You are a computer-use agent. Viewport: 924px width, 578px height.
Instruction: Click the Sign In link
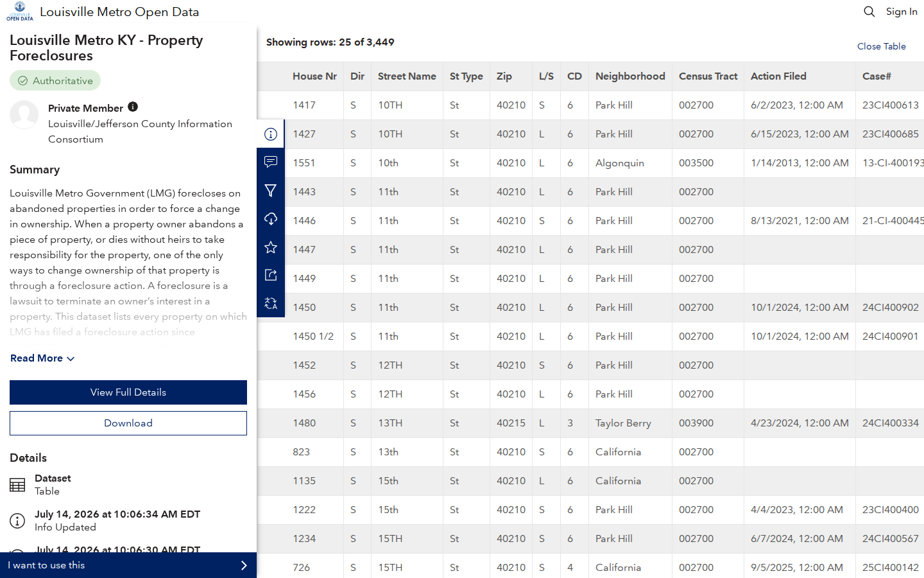902,12
